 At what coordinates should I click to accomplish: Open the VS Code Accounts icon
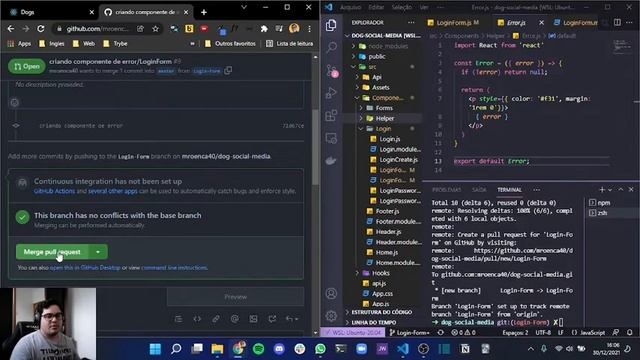[331, 293]
